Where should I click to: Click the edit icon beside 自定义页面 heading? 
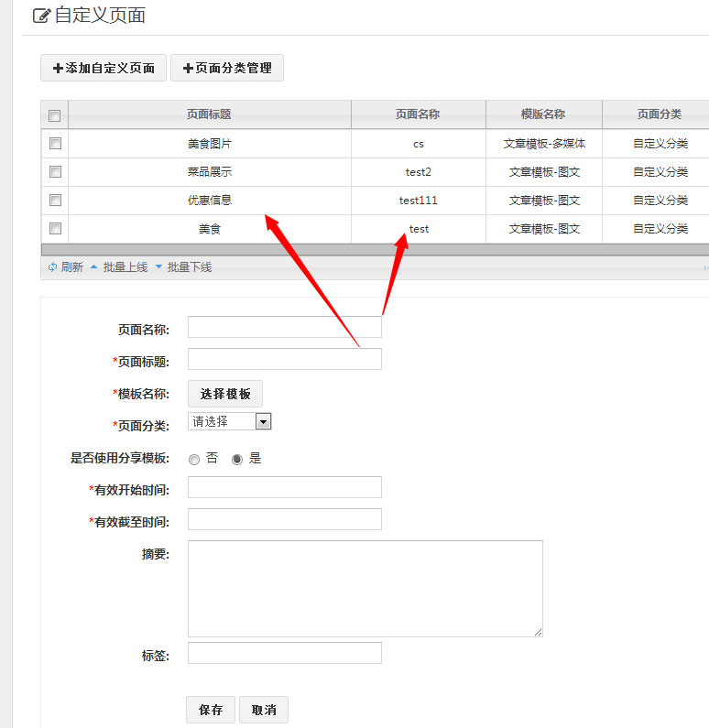pos(41,16)
